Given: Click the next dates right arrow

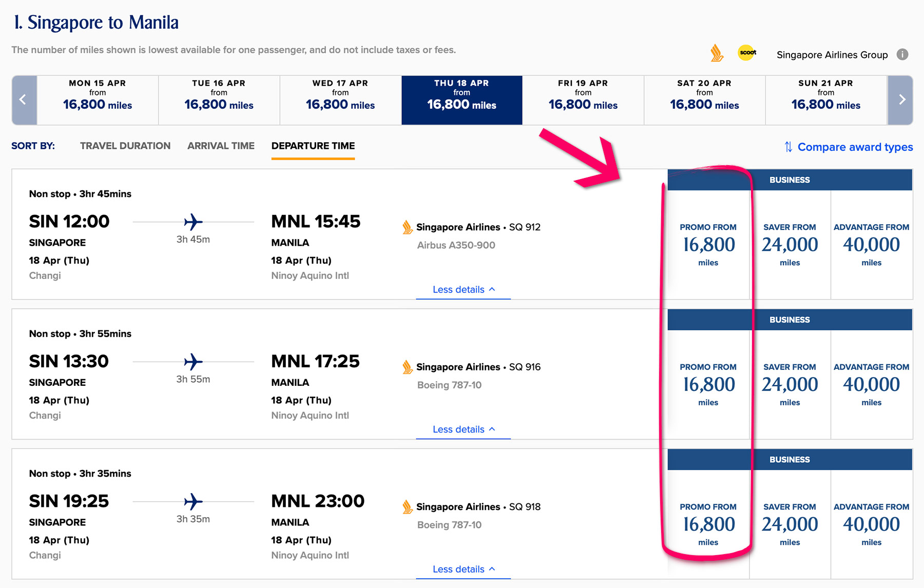Looking at the screenshot, I should pos(901,100).
